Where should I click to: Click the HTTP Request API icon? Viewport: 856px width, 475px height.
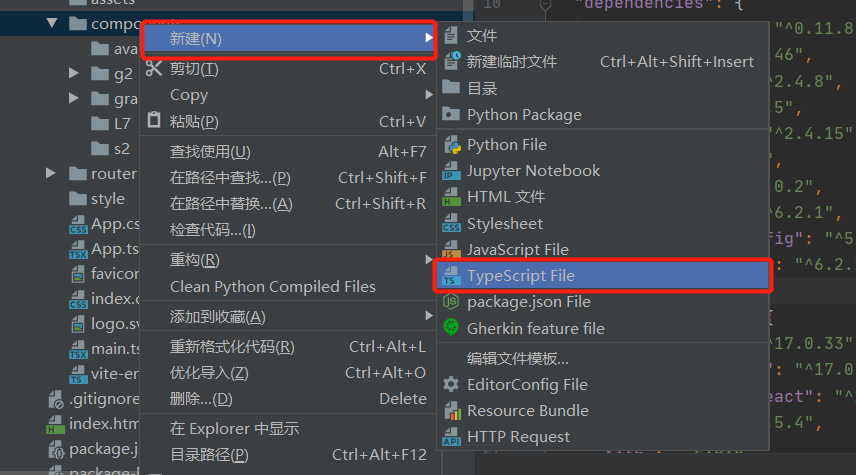tap(451, 437)
